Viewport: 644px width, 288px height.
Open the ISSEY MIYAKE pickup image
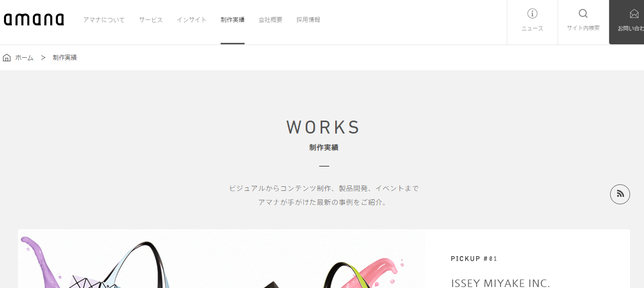point(222,259)
